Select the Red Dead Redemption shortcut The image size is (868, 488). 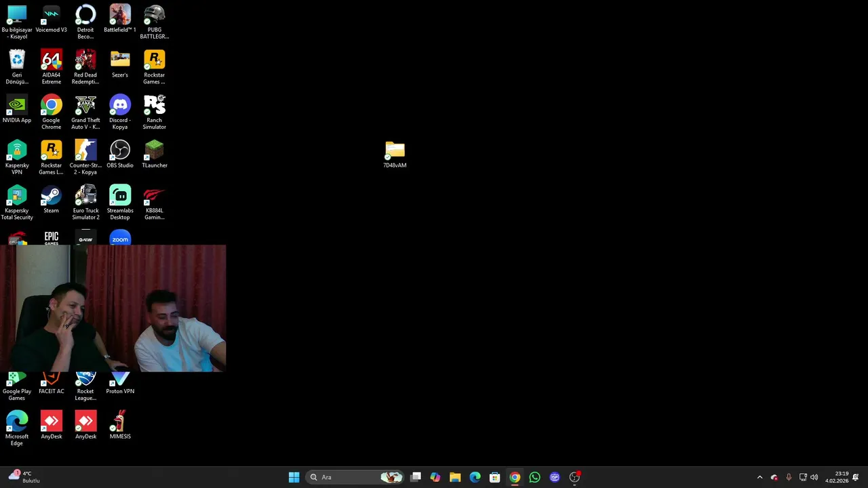tap(85, 67)
